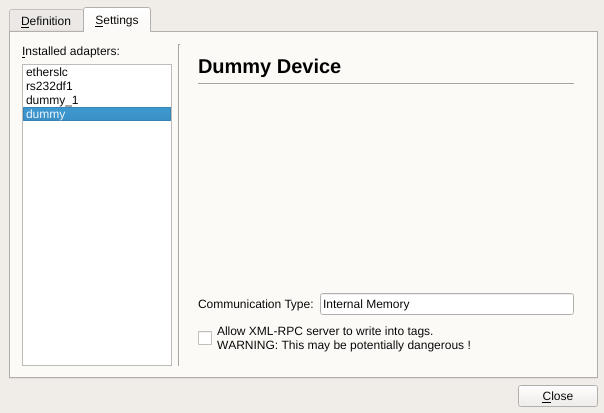Pick the dummy_1 adapter from list
Viewport: 604px width, 413px height.
[52, 101]
